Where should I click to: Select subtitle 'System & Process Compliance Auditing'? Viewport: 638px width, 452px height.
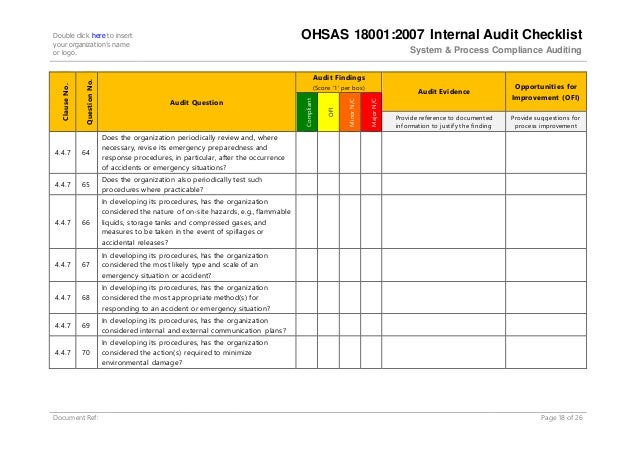click(x=495, y=50)
